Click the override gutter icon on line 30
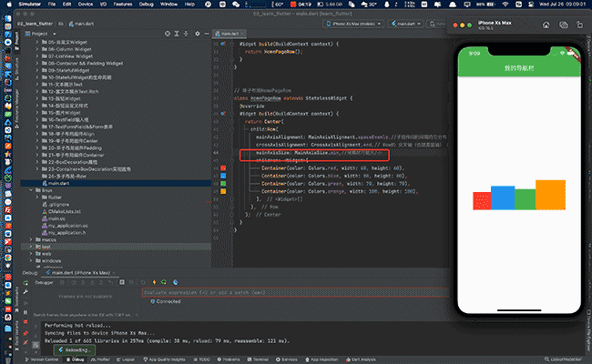This screenshot has height=364, width=592. 222,44
